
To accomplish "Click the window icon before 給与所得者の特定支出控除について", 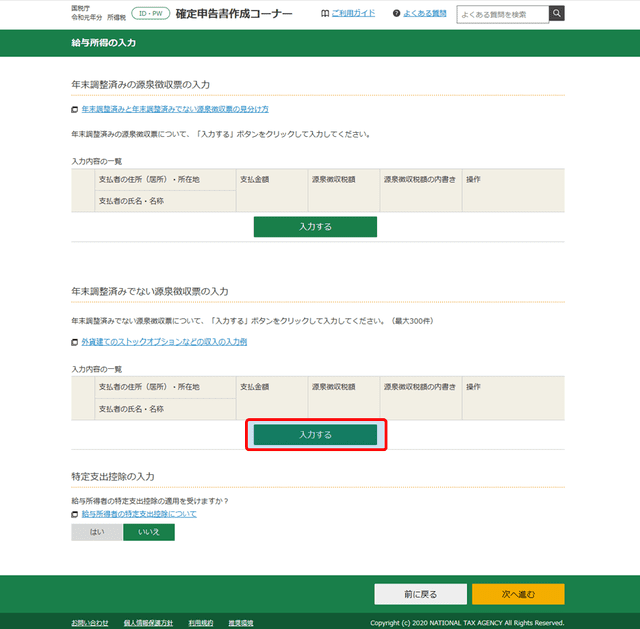I will pyautogui.click(x=75, y=514).
